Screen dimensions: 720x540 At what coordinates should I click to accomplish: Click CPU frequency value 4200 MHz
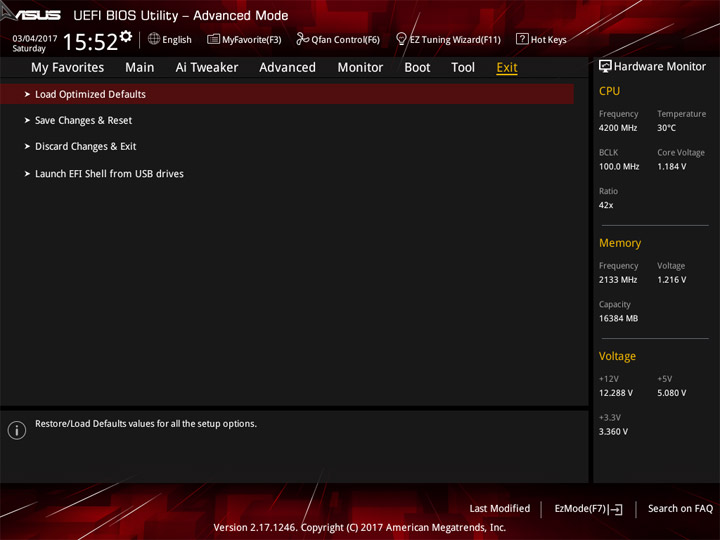tap(618, 128)
